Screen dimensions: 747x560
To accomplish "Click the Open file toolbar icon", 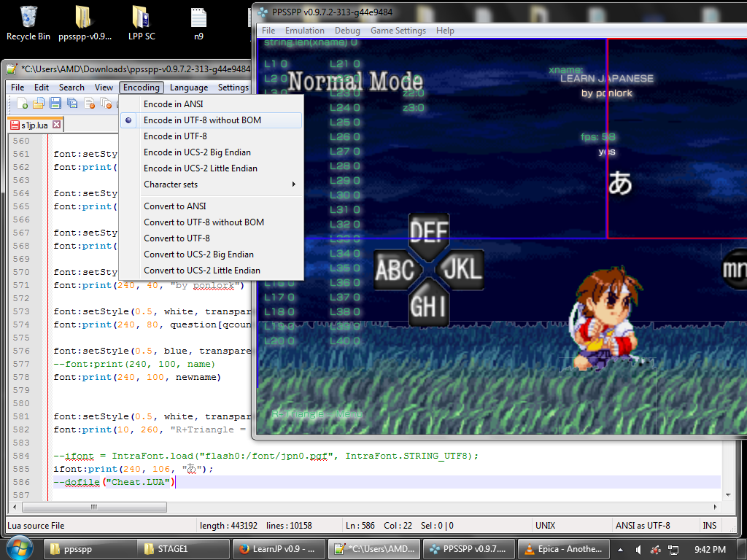I will click(x=39, y=104).
